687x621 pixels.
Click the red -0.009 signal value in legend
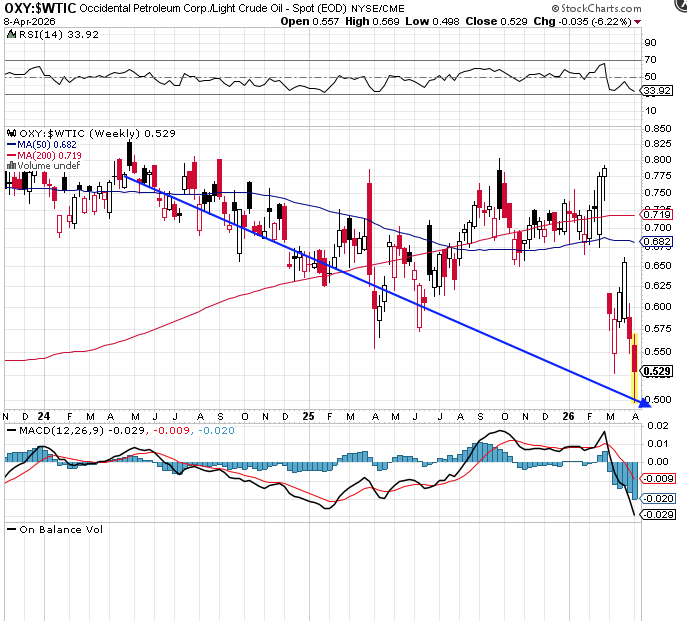coord(171,431)
